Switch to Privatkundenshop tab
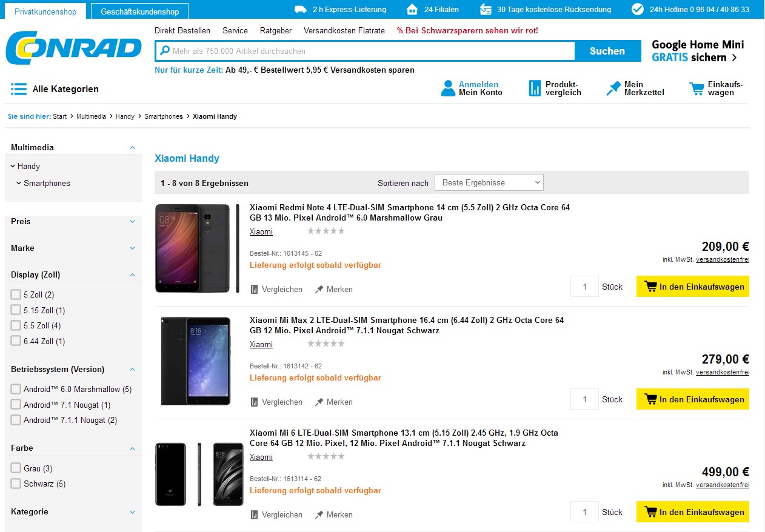Image resolution: width=765 pixels, height=532 pixels. click(x=45, y=12)
